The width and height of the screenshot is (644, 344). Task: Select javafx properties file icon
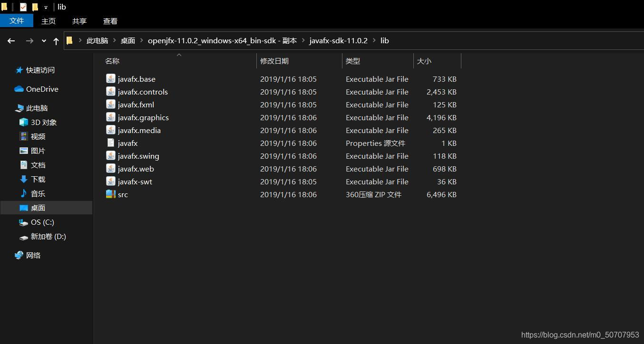coord(110,143)
